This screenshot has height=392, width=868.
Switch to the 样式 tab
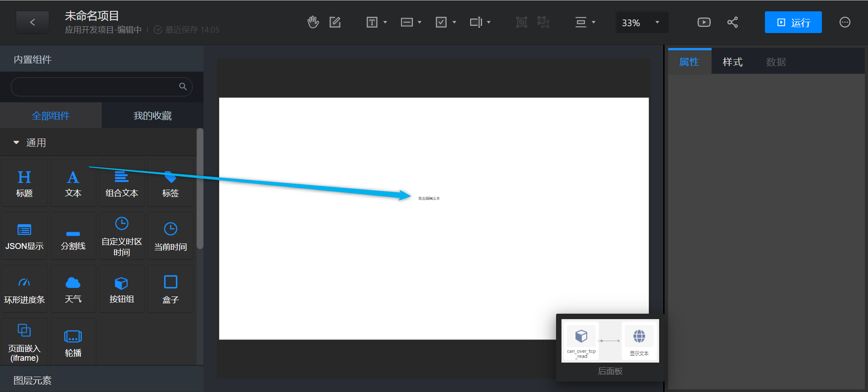(732, 62)
